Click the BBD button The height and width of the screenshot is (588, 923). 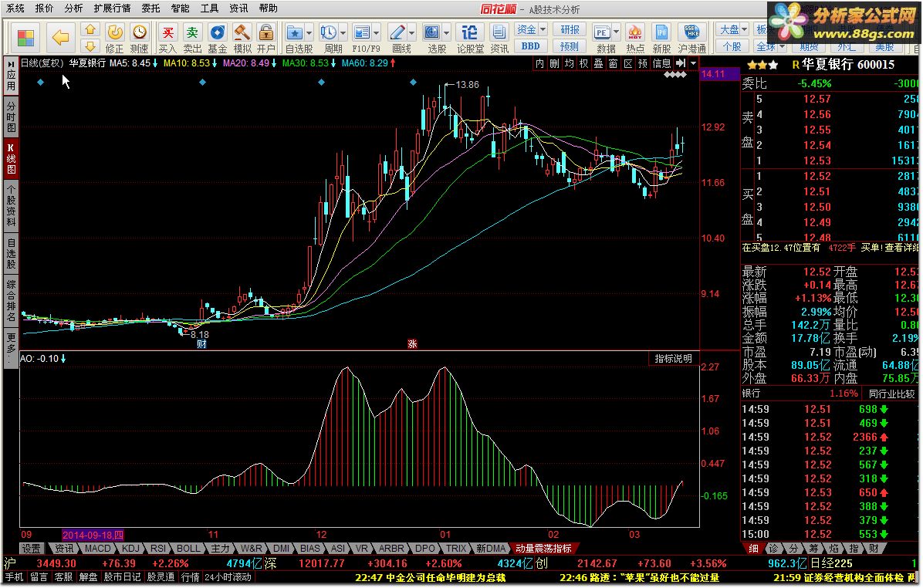(530, 46)
